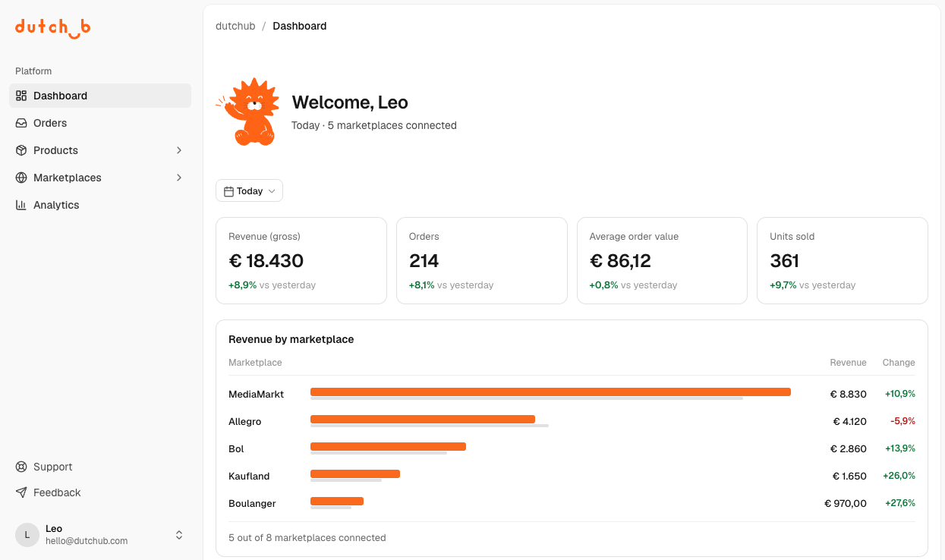Click the dutchub logo
Image resolution: width=945 pixels, height=560 pixels.
[52, 28]
